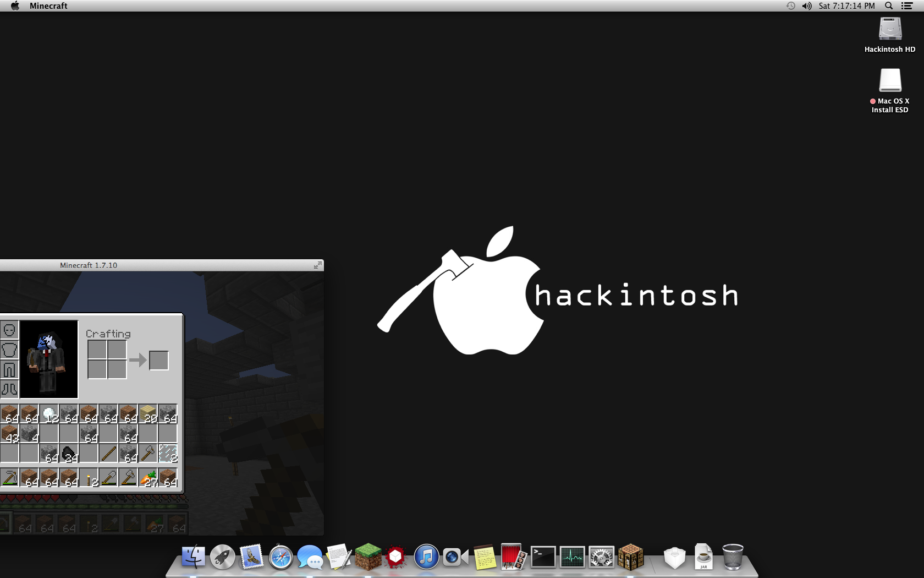924x578 pixels.
Task: Select the pickaxe in the hotbar row
Action: 9,478
